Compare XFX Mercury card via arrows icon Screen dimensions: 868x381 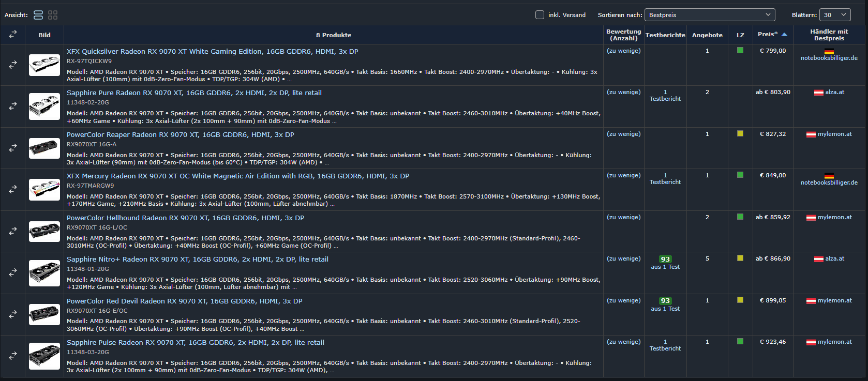[13, 190]
